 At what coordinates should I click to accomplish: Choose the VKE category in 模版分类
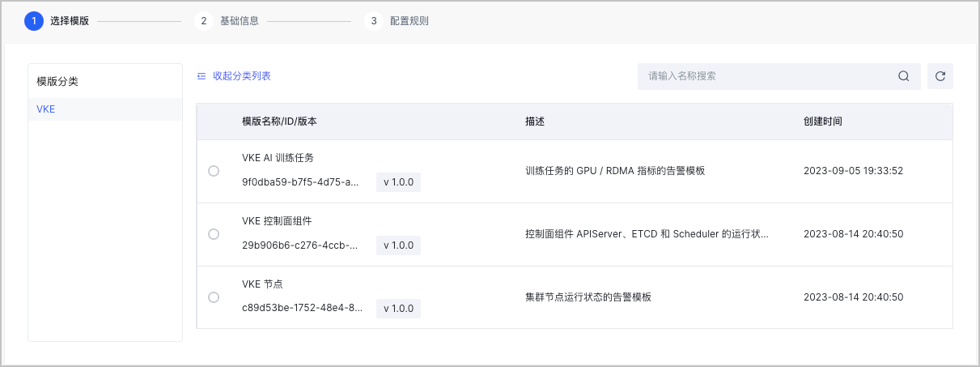pyautogui.click(x=46, y=109)
